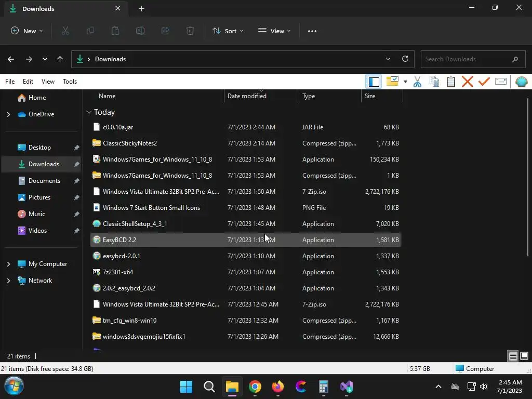The width and height of the screenshot is (532, 399).
Task: Click the vertical scrollbar of file list
Action: [x=528, y=177]
